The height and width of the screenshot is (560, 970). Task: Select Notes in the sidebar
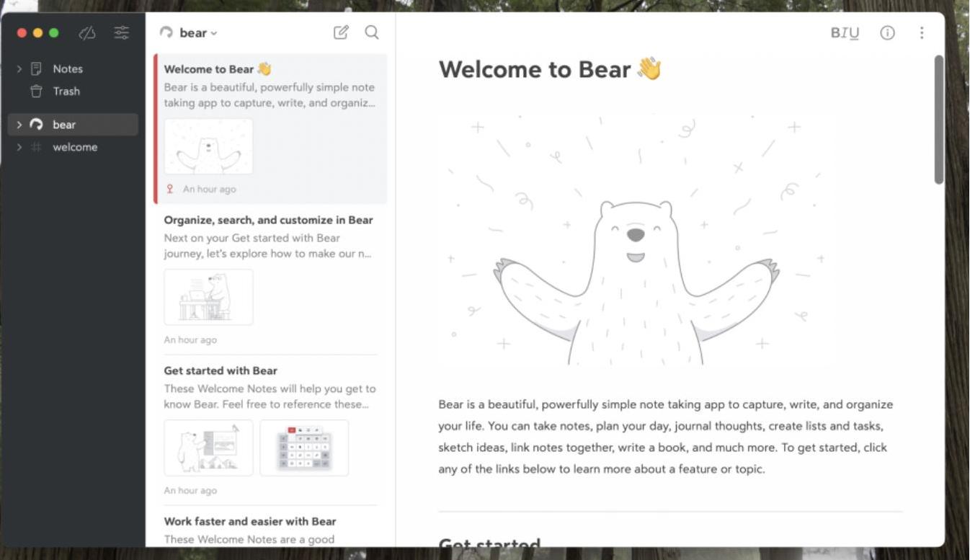click(x=68, y=68)
